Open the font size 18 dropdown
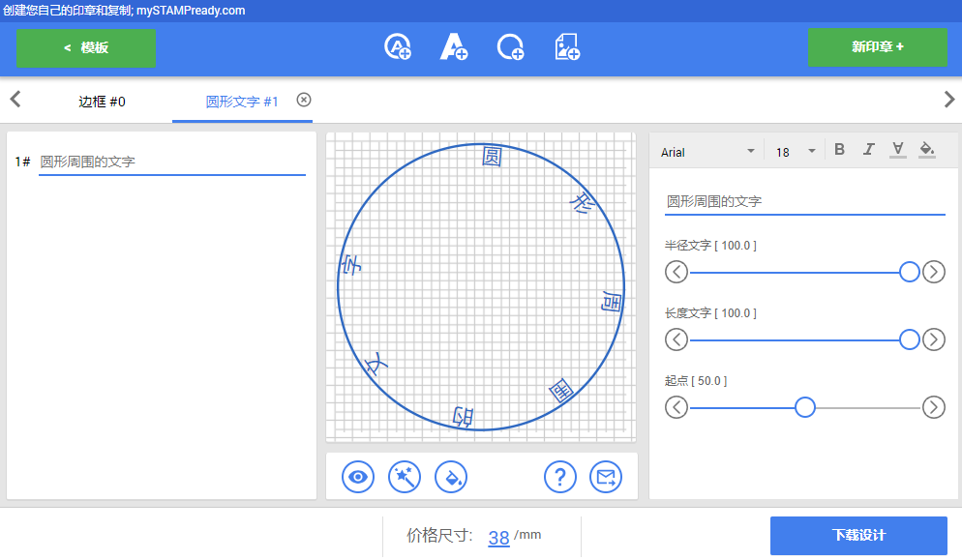Image resolution: width=962 pixels, height=560 pixels. click(794, 151)
